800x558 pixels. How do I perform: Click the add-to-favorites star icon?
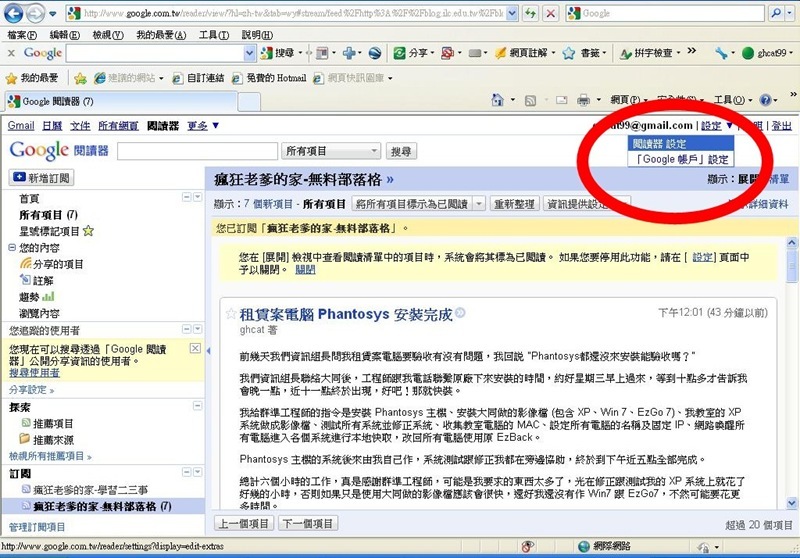(x=80, y=78)
